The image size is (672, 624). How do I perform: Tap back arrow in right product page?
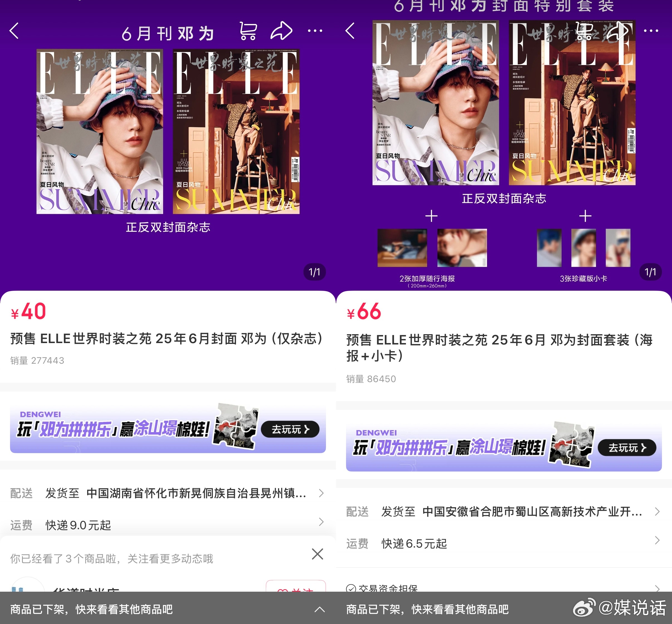click(350, 31)
